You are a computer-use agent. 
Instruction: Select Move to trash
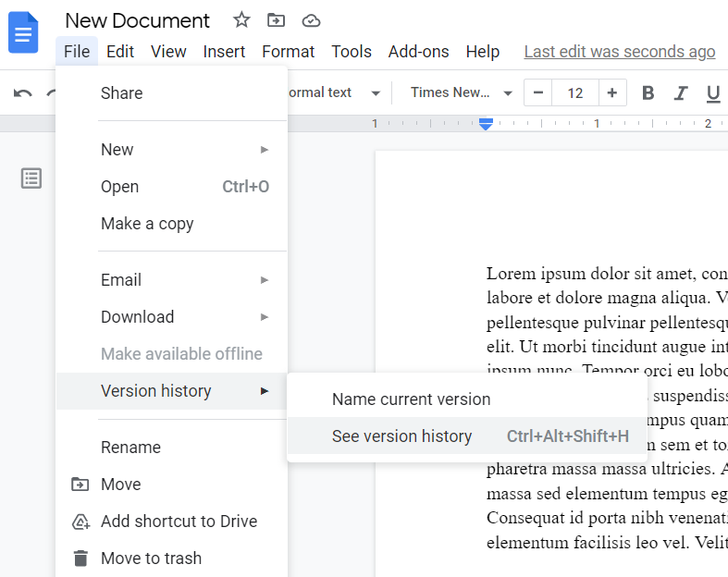click(171, 559)
